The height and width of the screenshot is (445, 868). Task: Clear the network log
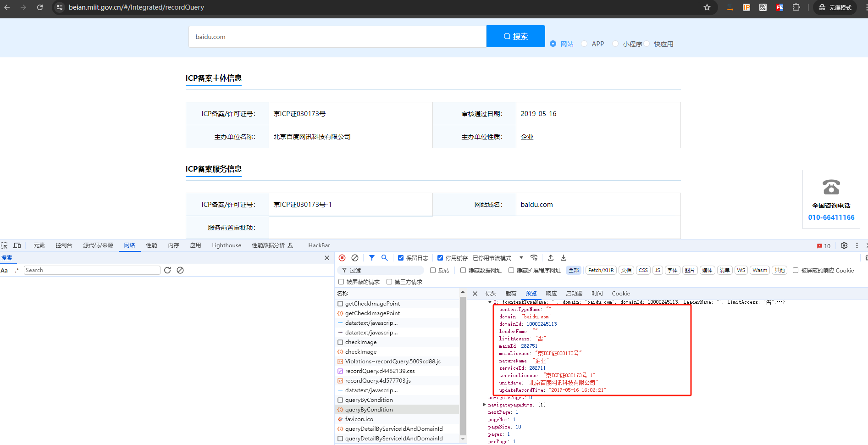coord(355,258)
